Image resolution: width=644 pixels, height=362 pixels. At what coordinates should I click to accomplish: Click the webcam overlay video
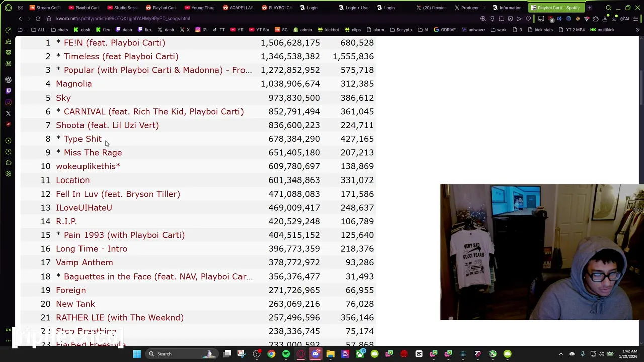point(542,252)
